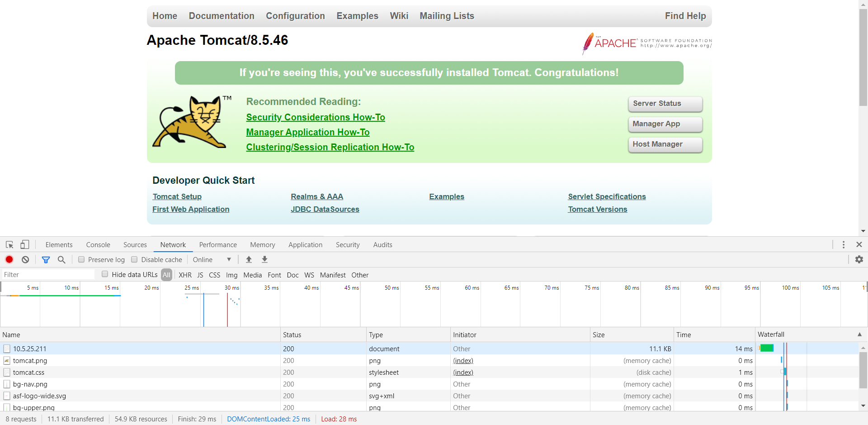
Task: Sort by Waterfall column arrow
Action: click(x=859, y=334)
